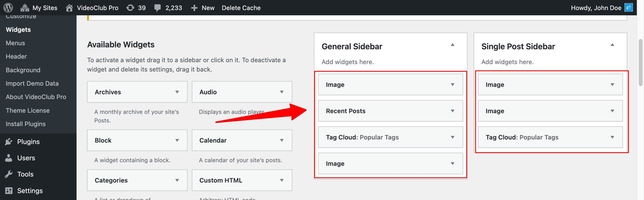Click Delete Cache in admin bar
The width and height of the screenshot is (644, 200).
click(241, 8)
